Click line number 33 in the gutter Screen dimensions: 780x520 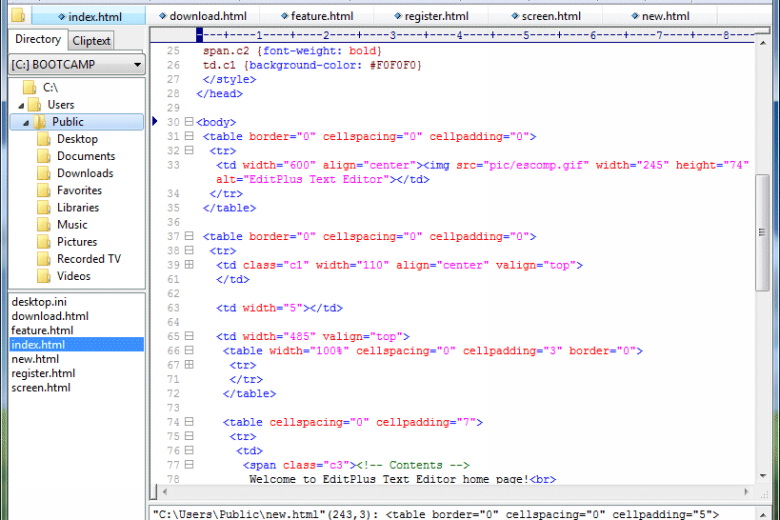(173, 165)
